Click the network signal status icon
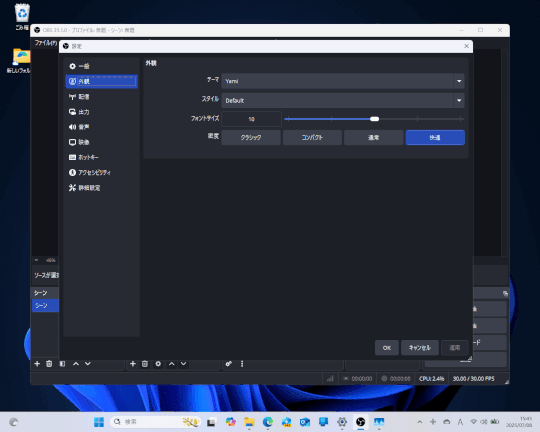The height and width of the screenshot is (432, 540). [x=330, y=379]
